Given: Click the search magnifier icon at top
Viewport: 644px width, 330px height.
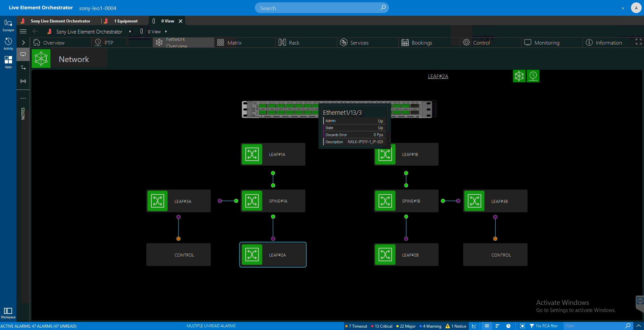Looking at the screenshot, I should pyautogui.click(x=383, y=8).
